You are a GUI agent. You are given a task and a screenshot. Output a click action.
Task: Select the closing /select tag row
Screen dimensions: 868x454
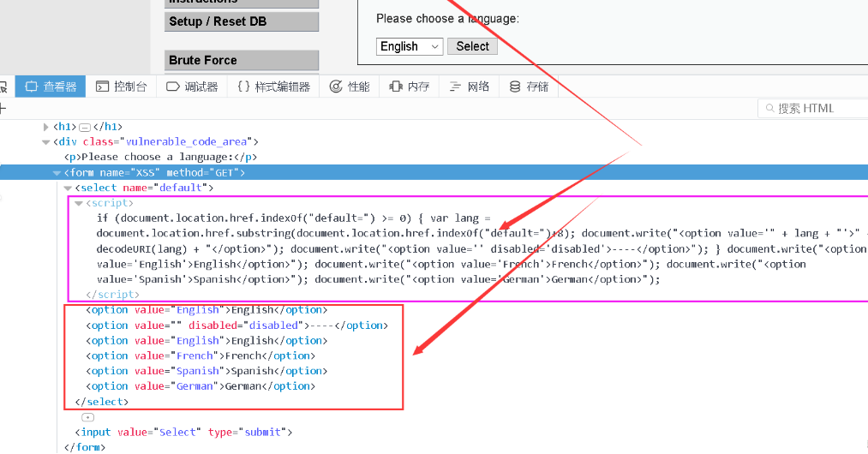coord(101,402)
